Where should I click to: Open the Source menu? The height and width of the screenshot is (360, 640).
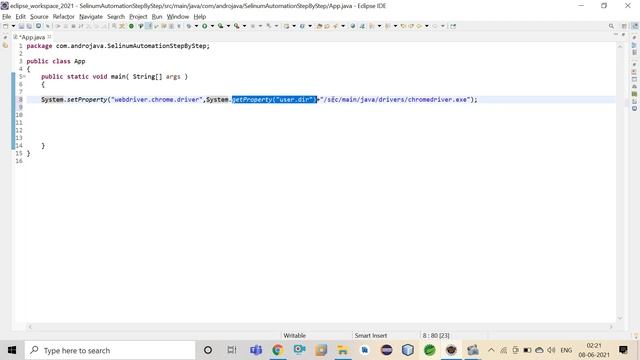pyautogui.click(x=39, y=17)
